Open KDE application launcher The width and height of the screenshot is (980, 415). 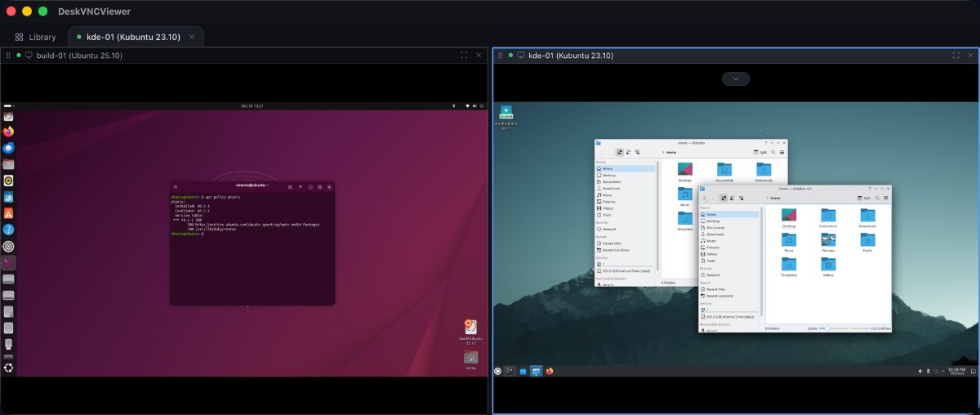coord(497,371)
